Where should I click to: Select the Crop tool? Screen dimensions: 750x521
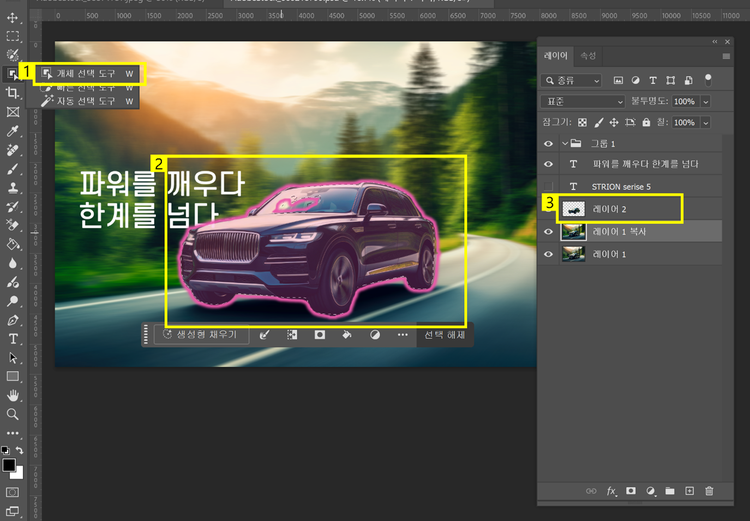point(12,93)
